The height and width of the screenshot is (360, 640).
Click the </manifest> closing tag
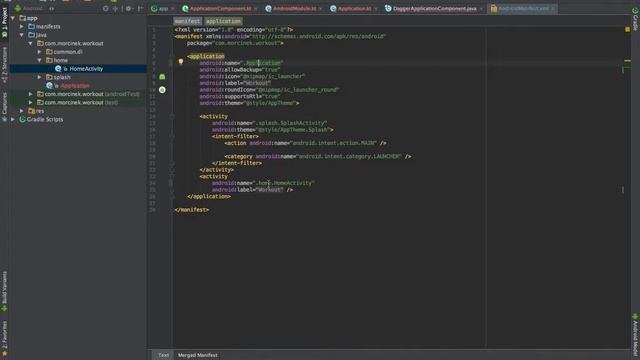tap(191, 209)
